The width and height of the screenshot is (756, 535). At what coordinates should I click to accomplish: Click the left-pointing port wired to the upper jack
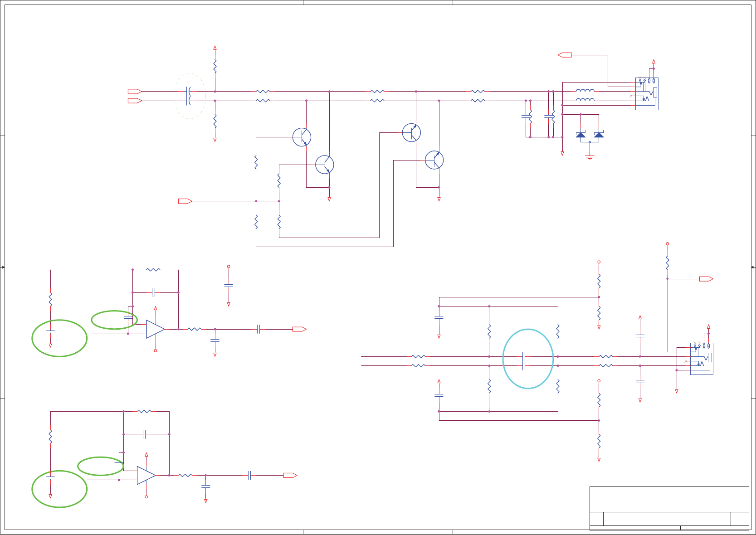(x=565, y=55)
